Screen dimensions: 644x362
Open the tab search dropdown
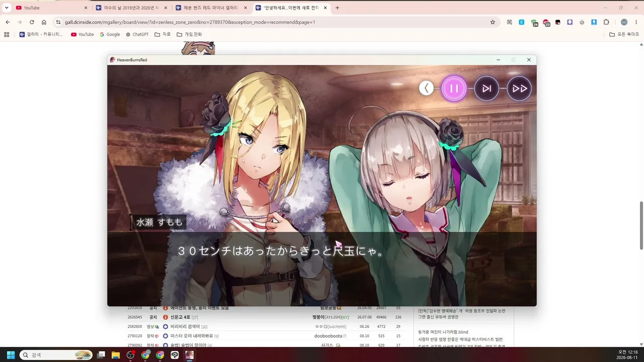point(7,8)
